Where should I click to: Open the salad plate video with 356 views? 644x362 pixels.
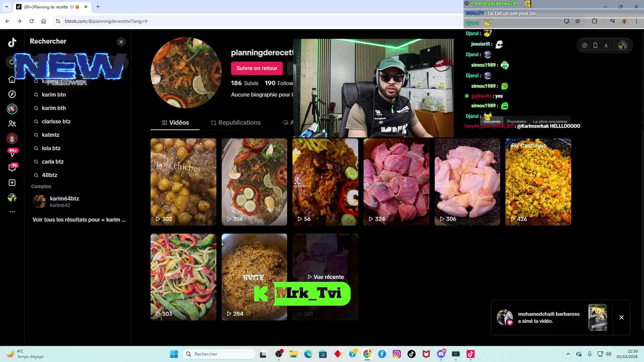pyautogui.click(x=254, y=182)
